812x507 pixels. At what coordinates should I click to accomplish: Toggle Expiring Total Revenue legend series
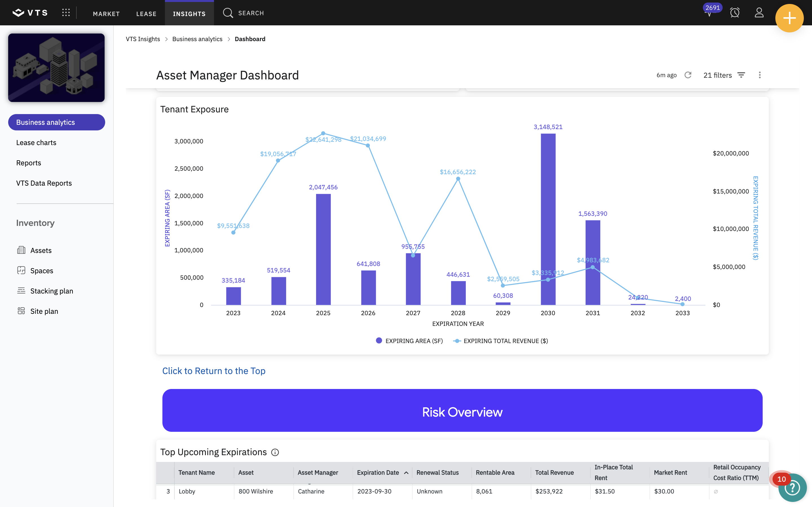[x=501, y=341]
